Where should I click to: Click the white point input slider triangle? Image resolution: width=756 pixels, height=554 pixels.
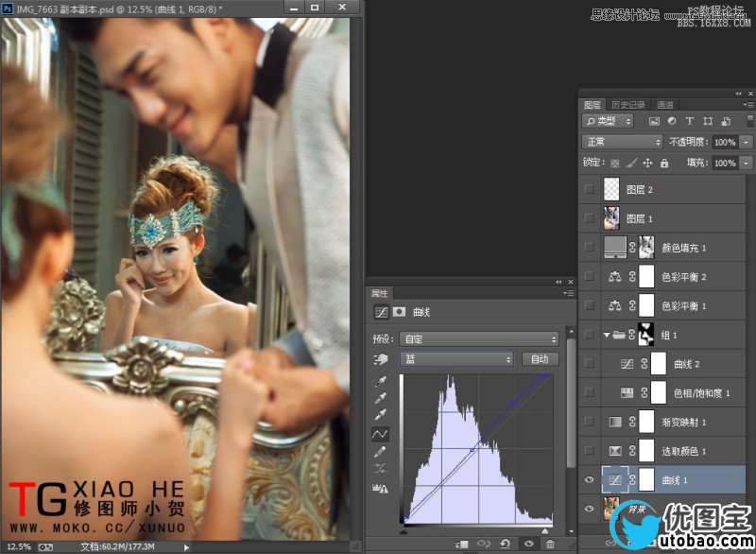coord(545,530)
